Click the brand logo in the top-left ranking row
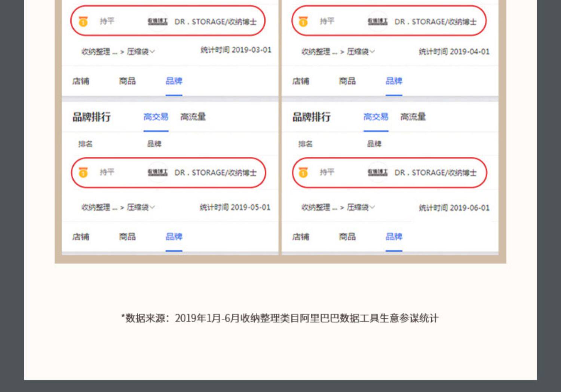 click(x=157, y=22)
